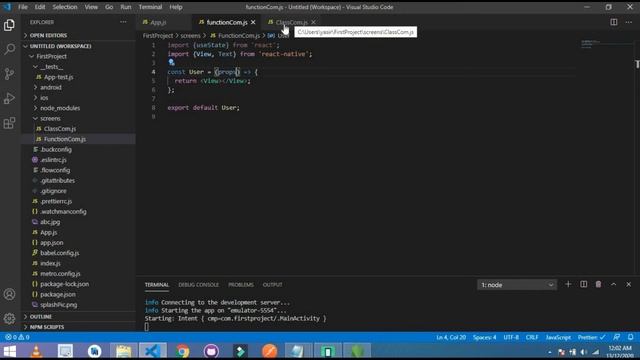Open the Help menu
Screen dimensions: 640x360
tap(176, 7)
